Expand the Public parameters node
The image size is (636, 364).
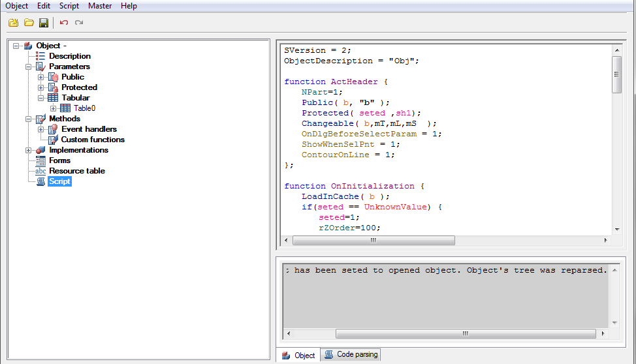click(x=41, y=77)
